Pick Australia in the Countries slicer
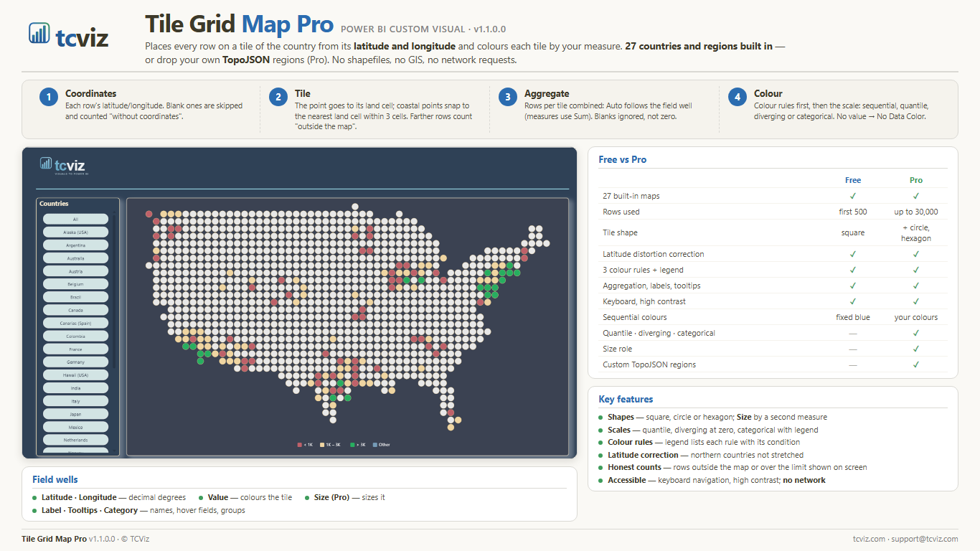The height and width of the screenshot is (551, 980). tap(75, 258)
